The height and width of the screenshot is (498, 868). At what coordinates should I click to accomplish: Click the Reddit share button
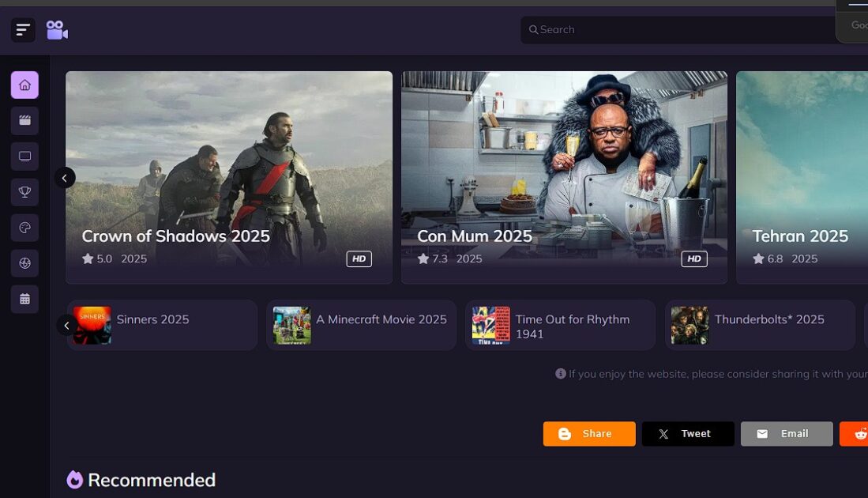click(854, 434)
